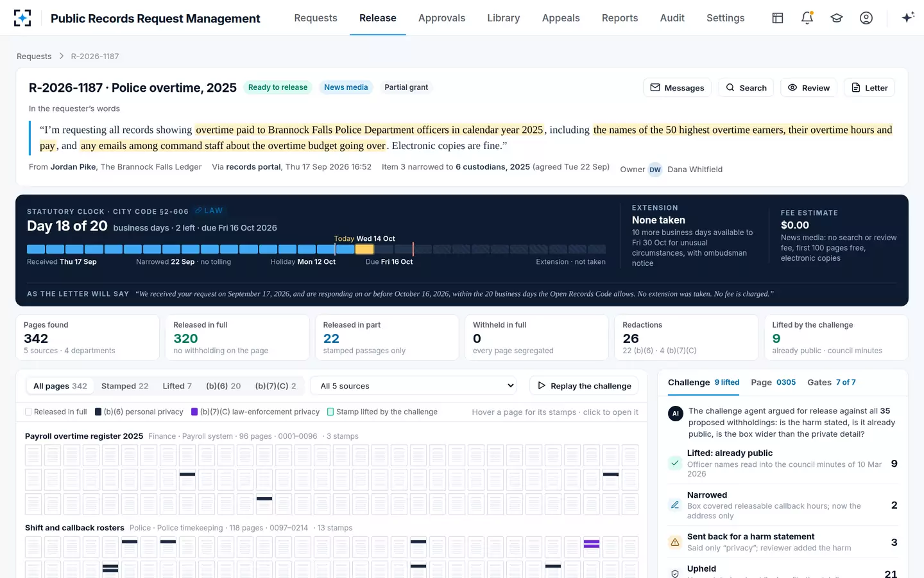Click the Released in part 22 card

[x=387, y=337]
